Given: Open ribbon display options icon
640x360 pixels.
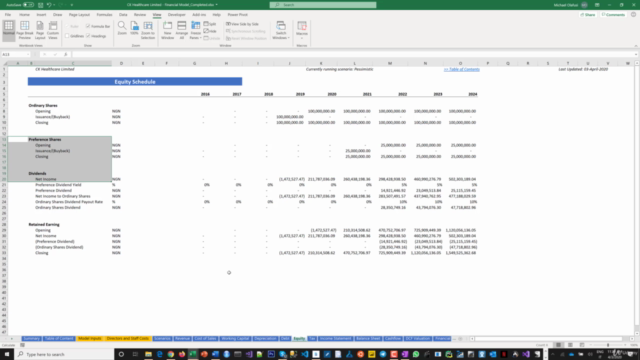Looking at the screenshot, I should tap(597, 5).
